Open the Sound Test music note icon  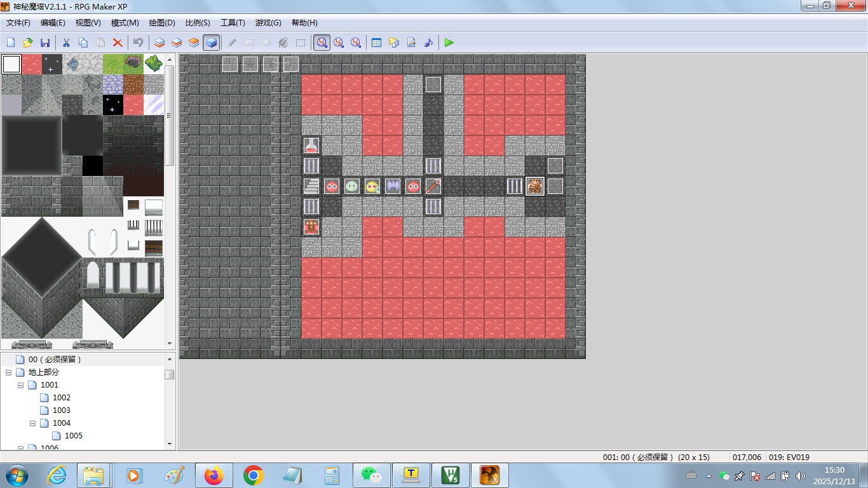[x=428, y=43]
